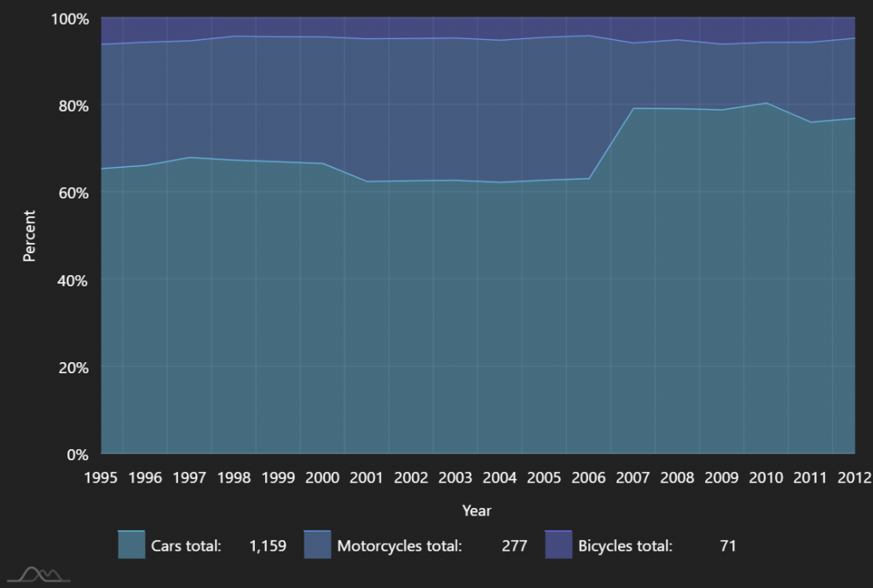Toggle Bicycles series via its legend marker

coord(558,545)
